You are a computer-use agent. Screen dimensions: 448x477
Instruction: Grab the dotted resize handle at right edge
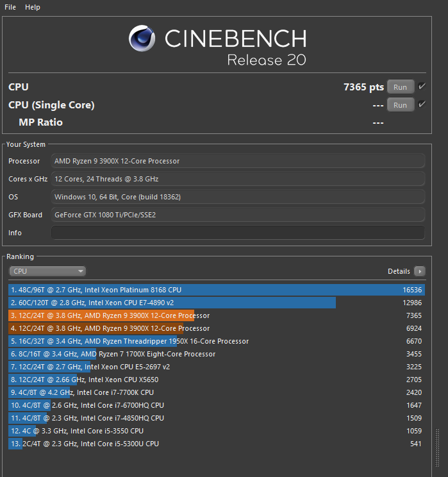point(437,448)
